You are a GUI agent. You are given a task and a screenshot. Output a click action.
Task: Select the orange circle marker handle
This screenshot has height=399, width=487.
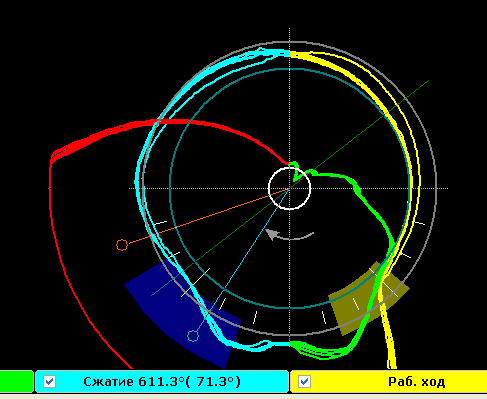(122, 245)
